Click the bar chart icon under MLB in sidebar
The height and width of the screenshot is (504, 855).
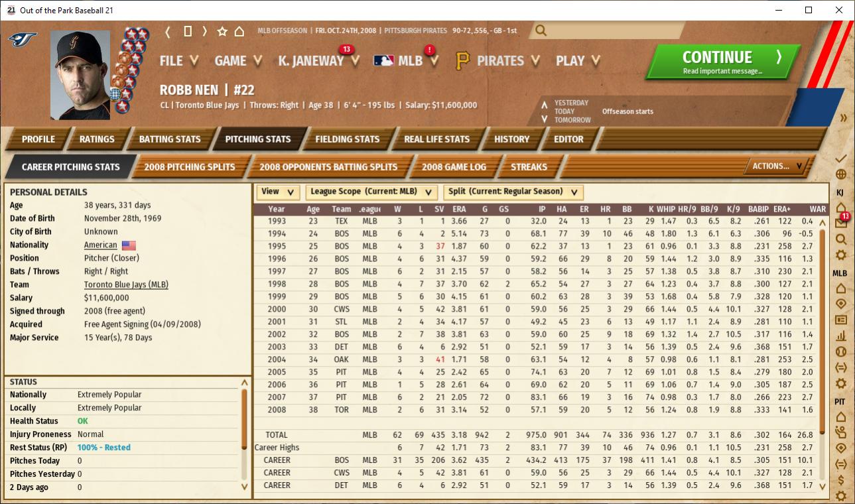[841, 336]
